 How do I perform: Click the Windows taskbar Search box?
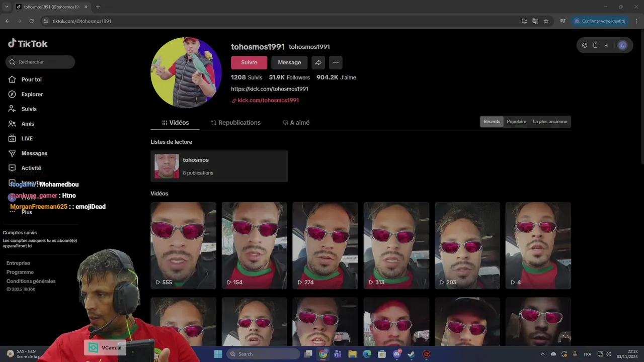pos(263,354)
